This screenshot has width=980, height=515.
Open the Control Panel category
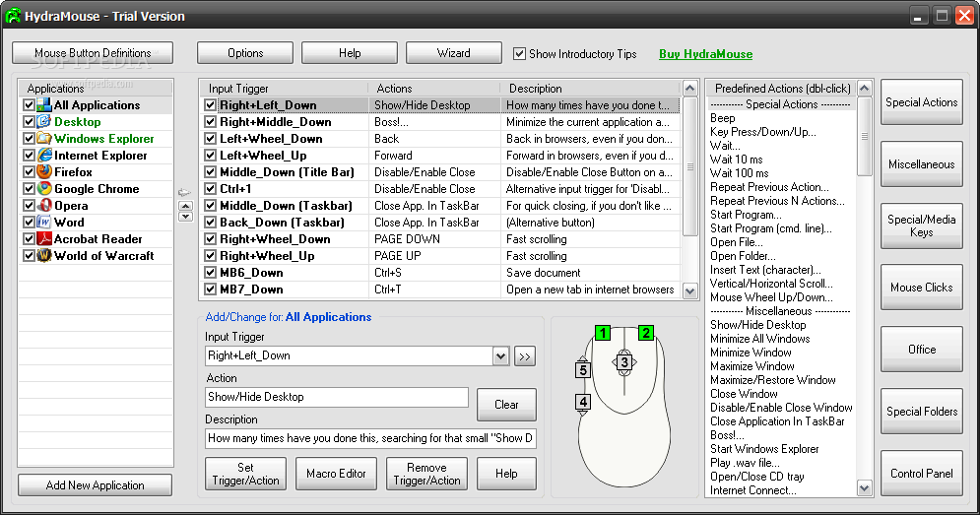pyautogui.click(x=921, y=473)
